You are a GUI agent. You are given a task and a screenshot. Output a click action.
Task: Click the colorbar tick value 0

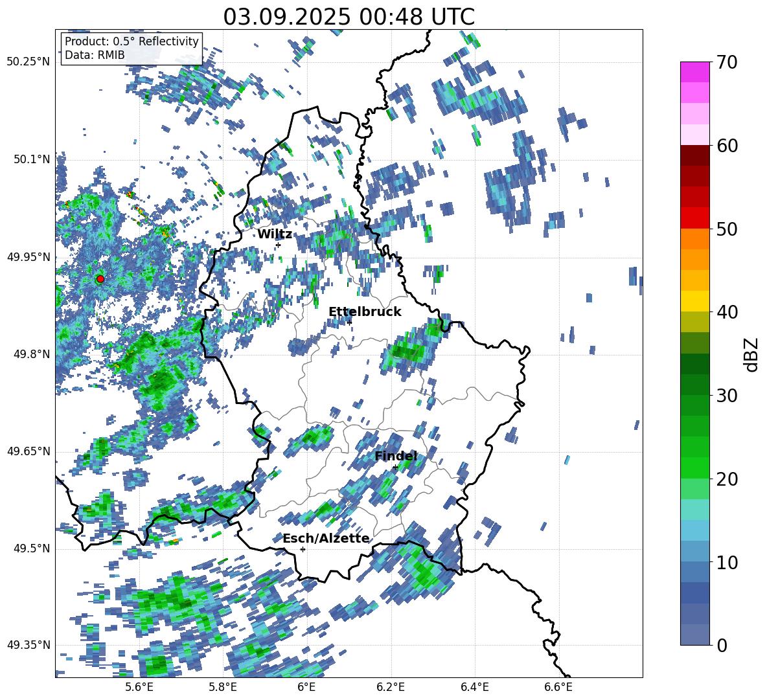tap(722, 645)
